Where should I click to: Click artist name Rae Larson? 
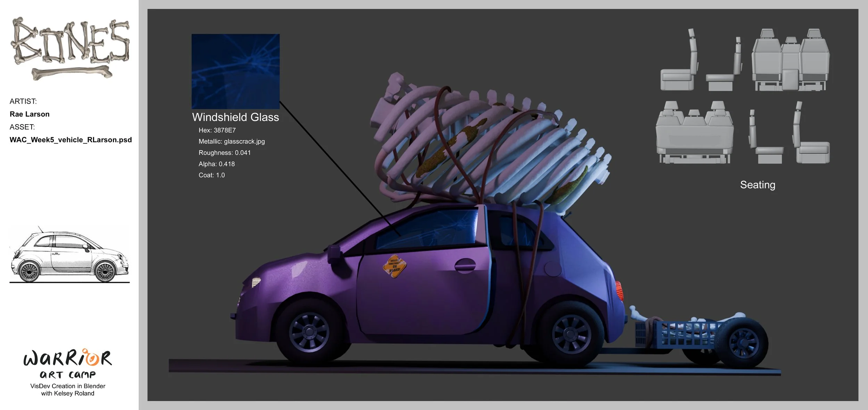(30, 114)
